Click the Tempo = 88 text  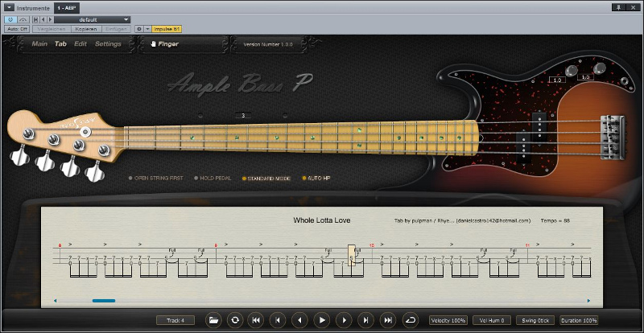click(555, 220)
